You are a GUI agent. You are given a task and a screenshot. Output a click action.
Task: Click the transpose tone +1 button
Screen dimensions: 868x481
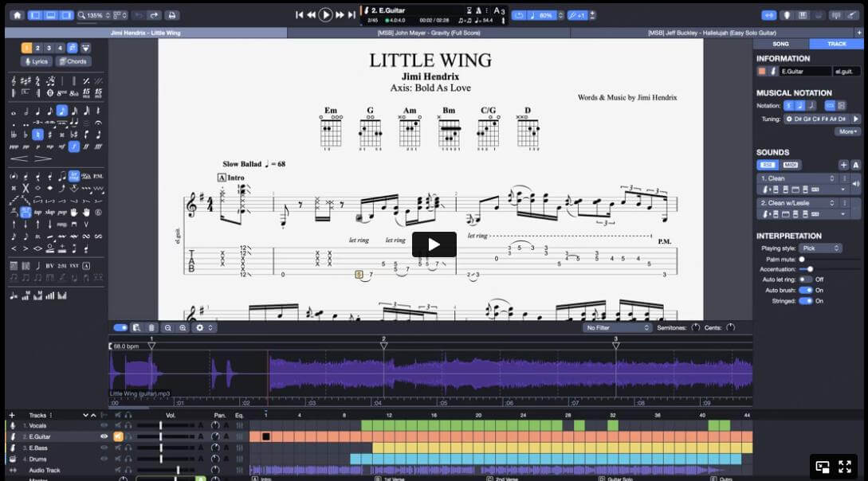tap(578, 15)
